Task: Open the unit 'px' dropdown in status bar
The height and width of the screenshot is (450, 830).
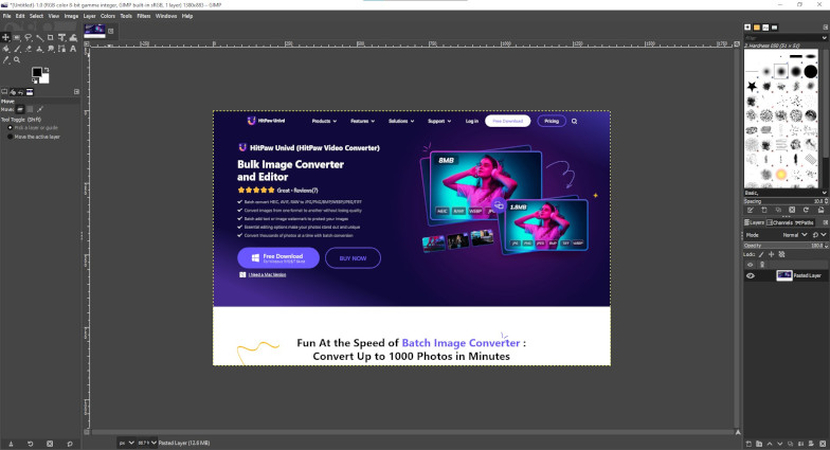Action: (x=127, y=443)
